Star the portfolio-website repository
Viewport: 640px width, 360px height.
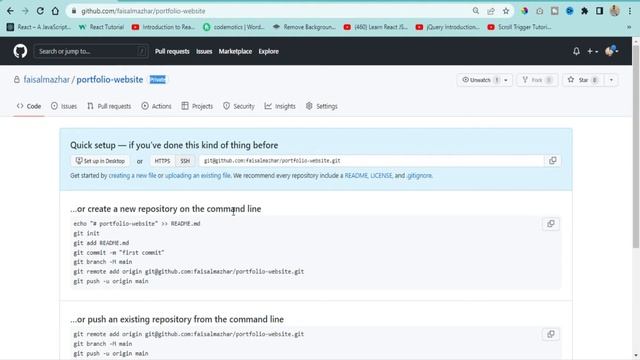(583, 80)
